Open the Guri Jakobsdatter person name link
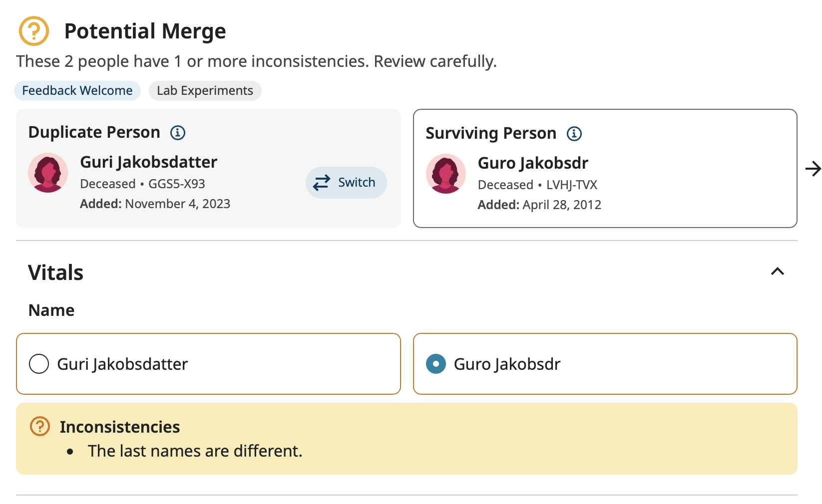Screen dimensions: 822x504 tap(148, 162)
